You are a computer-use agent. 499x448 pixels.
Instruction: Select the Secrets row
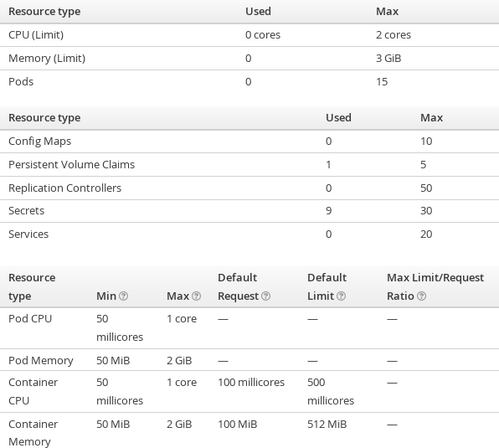coord(249,211)
